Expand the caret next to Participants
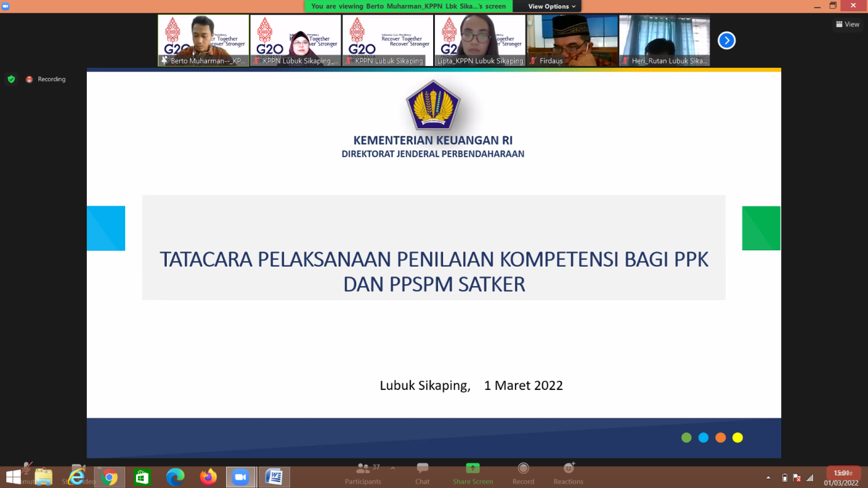This screenshot has width=868, height=488. click(393, 468)
